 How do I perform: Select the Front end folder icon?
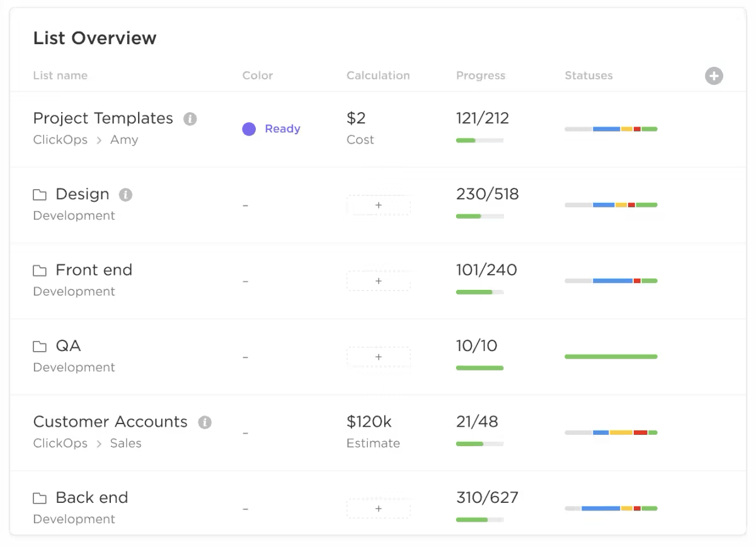[40, 271]
